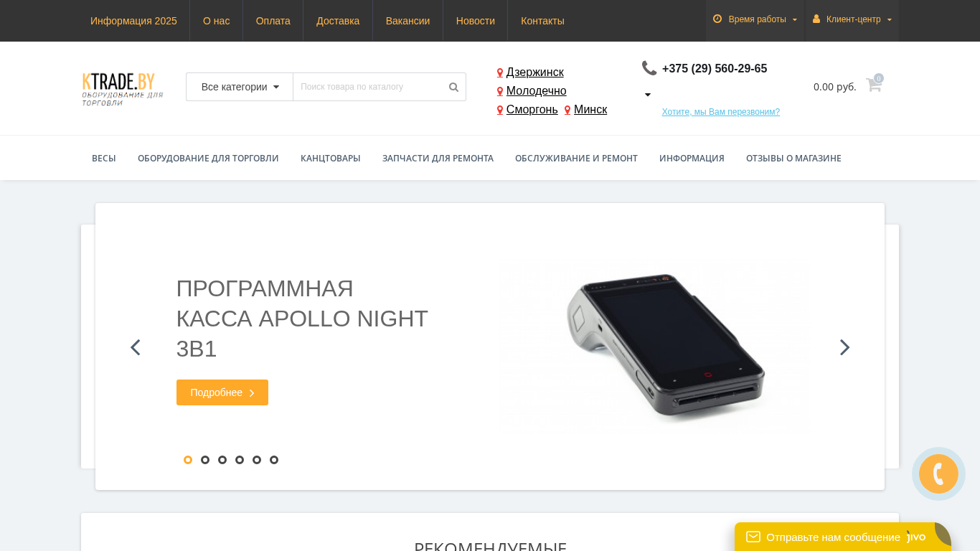Go to next slide with right arrow
The width and height of the screenshot is (980, 551).
[x=844, y=347]
